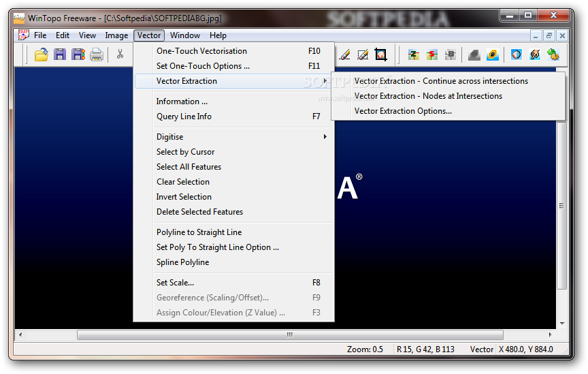The height and width of the screenshot is (374, 588).
Task: Choose Query Line Info
Action: click(x=234, y=116)
